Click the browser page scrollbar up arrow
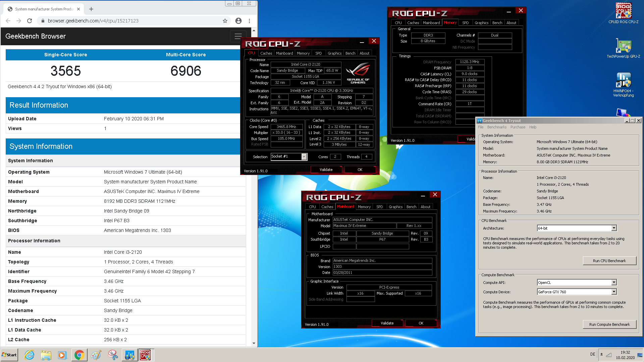644x362 pixels. [254, 31]
